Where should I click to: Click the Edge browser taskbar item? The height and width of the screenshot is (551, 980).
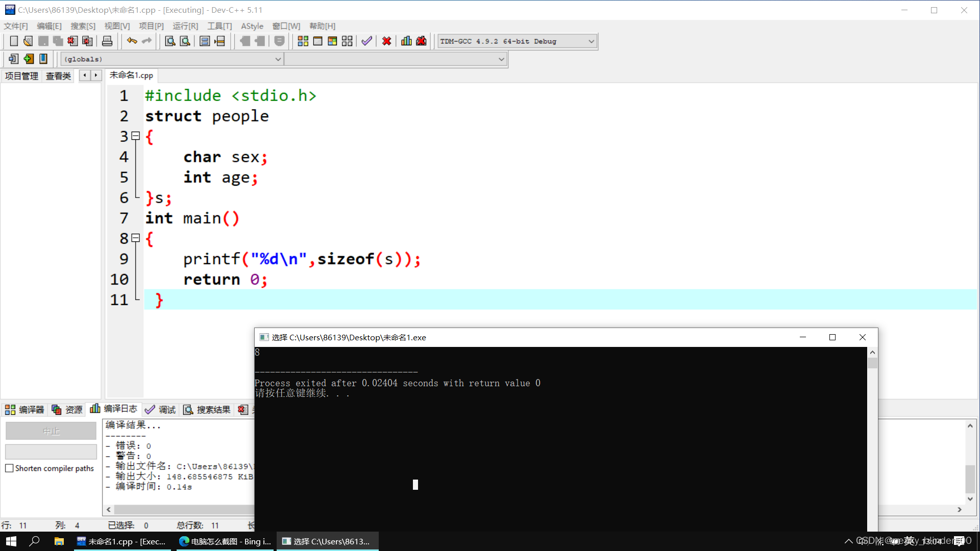pos(225,541)
